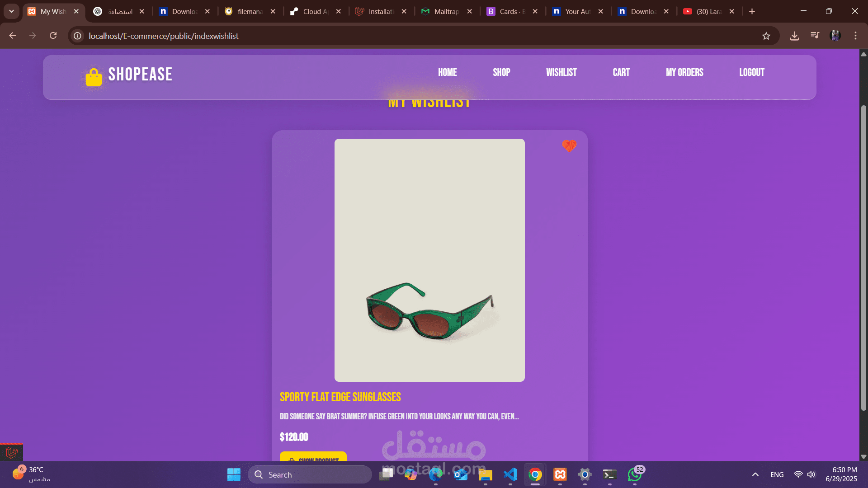
Task: Click the Show Product button
Action: [x=313, y=456]
